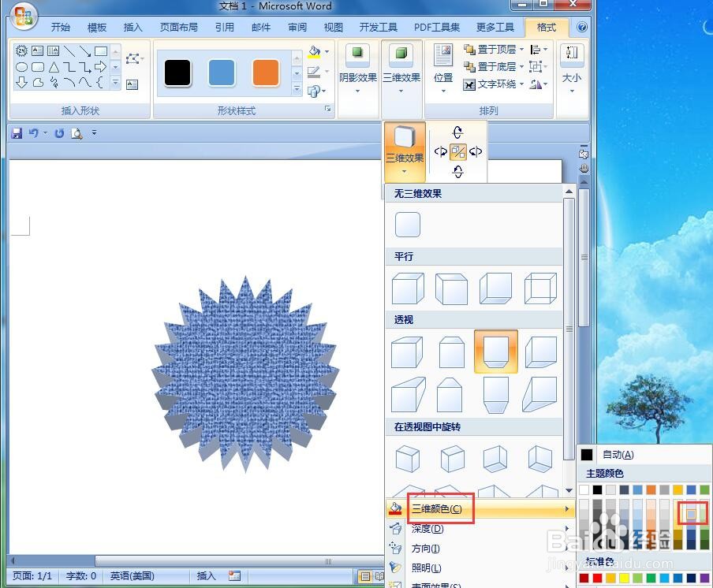The image size is (713, 588).
Task: Tilt 3D shape down
Action: [x=458, y=171]
